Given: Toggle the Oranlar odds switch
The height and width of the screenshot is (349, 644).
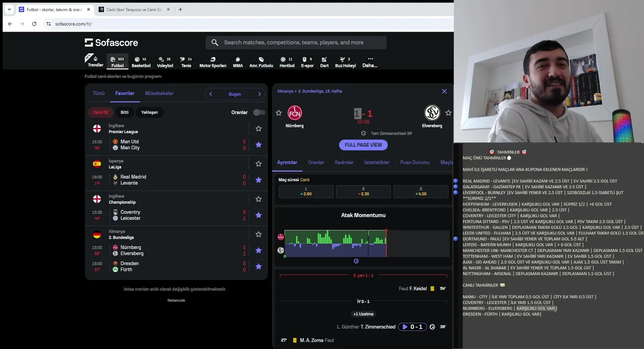Looking at the screenshot, I should coord(259,112).
